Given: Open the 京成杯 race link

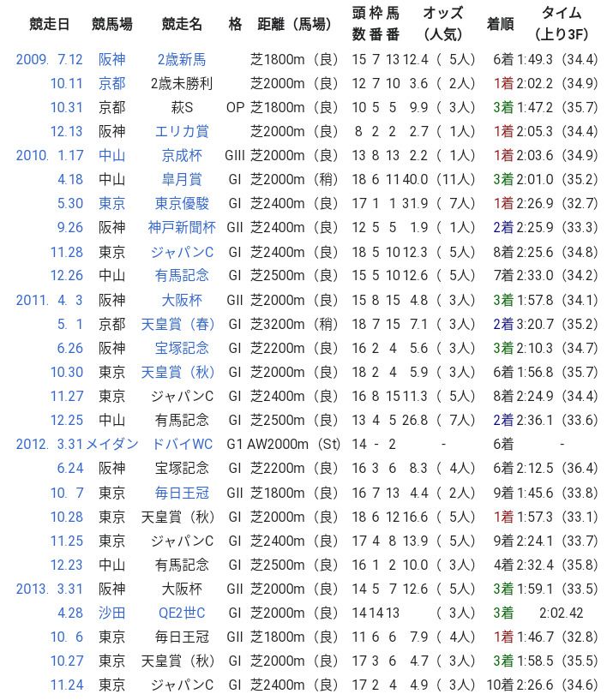Looking at the screenshot, I should [182, 155].
